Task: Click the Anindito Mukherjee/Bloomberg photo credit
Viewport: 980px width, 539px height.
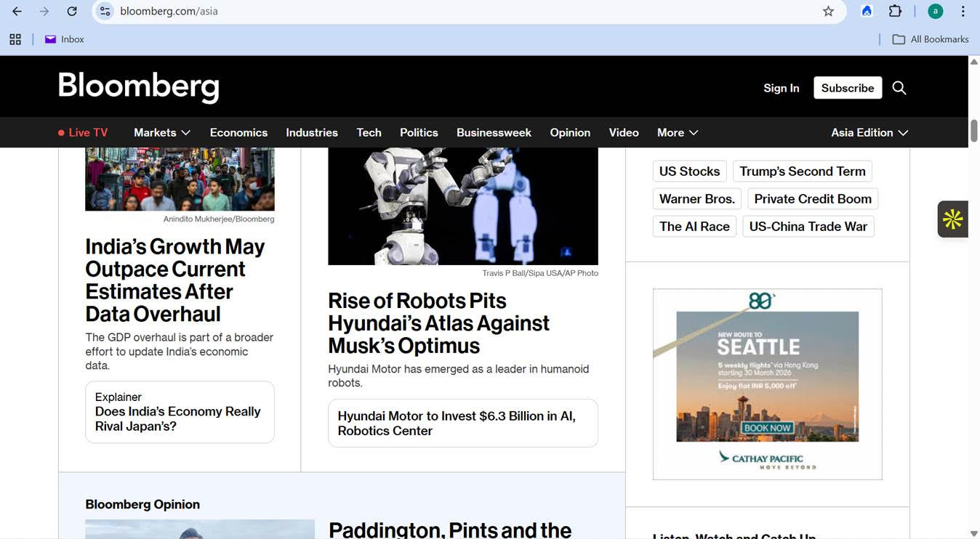Action: coord(219,219)
